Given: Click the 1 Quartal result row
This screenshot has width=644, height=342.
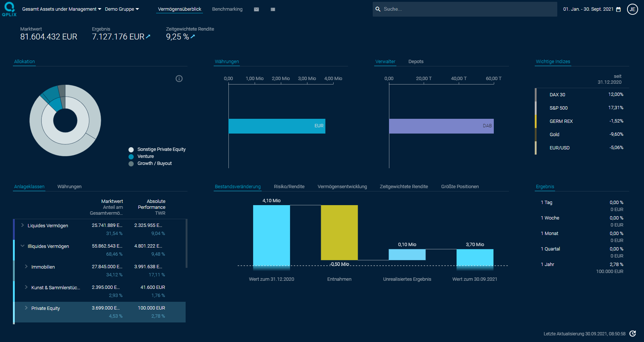Looking at the screenshot, I should pos(582,252).
